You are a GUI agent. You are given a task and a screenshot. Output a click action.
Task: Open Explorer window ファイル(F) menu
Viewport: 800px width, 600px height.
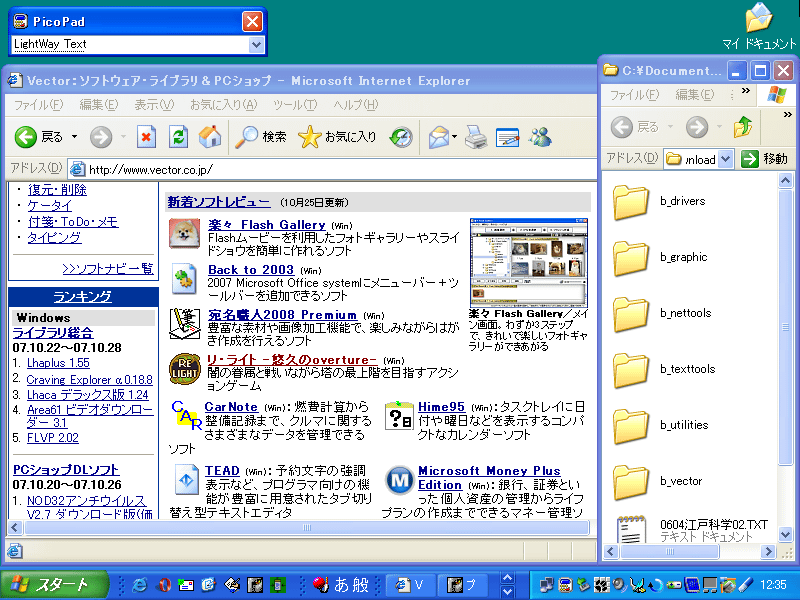pyautogui.click(x=635, y=94)
